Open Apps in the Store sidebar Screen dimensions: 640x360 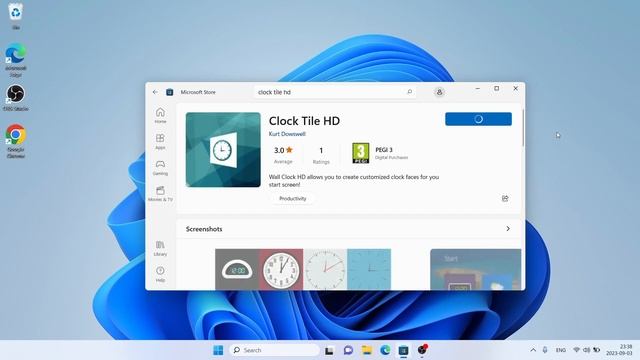[160, 141]
